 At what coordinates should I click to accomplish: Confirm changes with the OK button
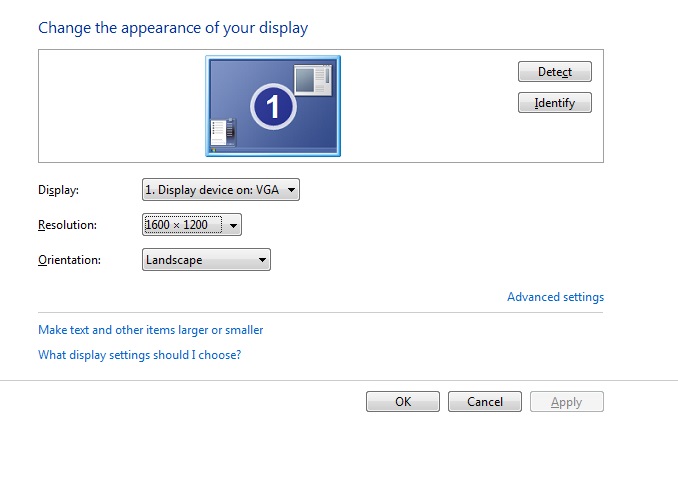click(x=403, y=402)
